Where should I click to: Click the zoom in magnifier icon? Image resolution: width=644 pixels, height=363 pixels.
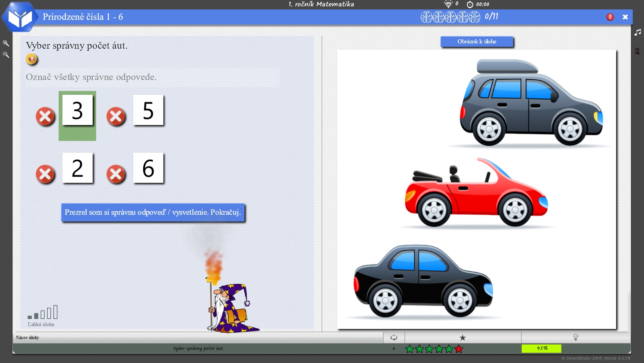6,43
